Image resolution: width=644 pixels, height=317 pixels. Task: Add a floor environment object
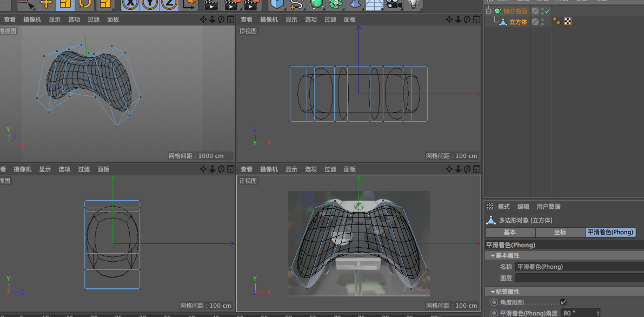pyautogui.click(x=374, y=4)
